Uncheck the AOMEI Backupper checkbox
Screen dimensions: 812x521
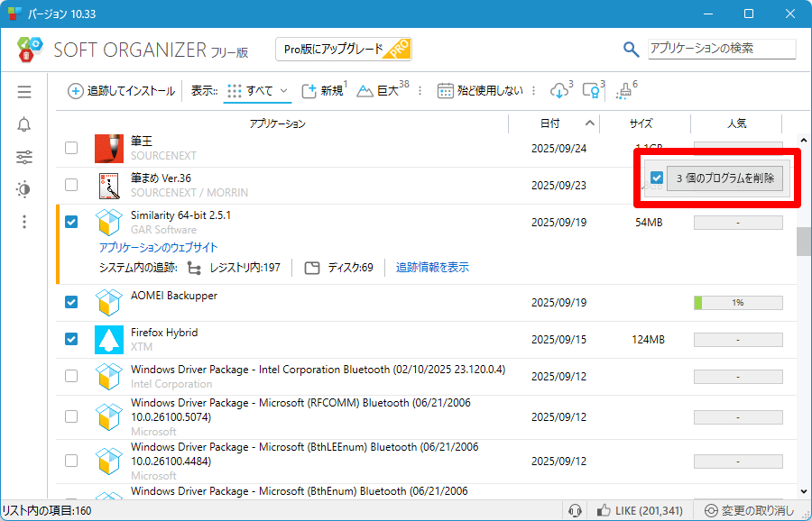point(71,302)
